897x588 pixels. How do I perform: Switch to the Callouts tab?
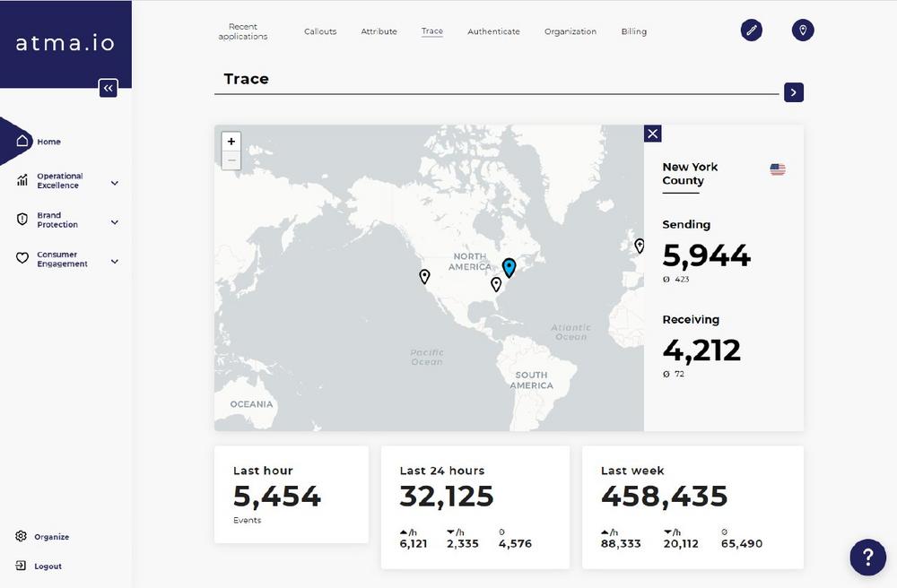click(x=320, y=31)
